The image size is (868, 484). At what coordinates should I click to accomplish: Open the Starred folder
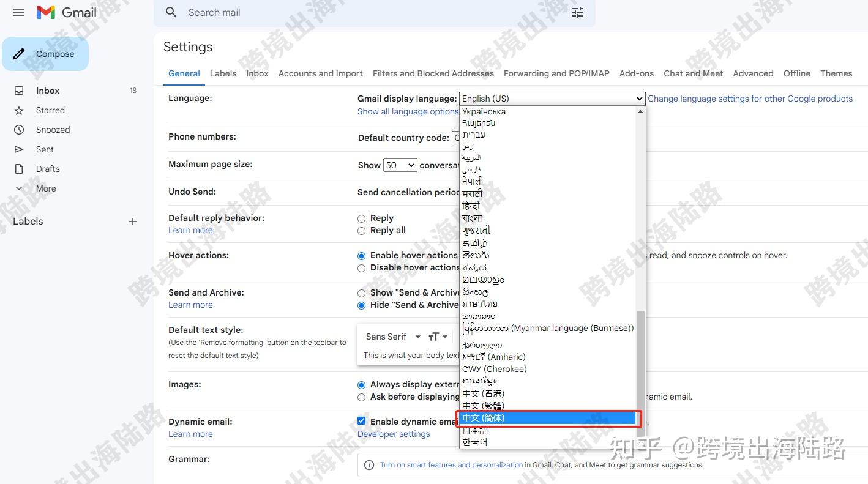coord(50,110)
